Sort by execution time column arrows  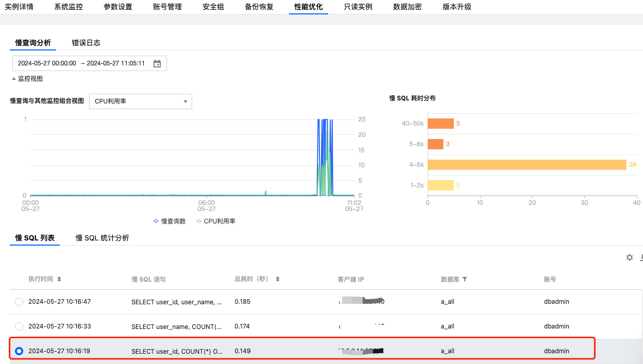tap(59, 279)
